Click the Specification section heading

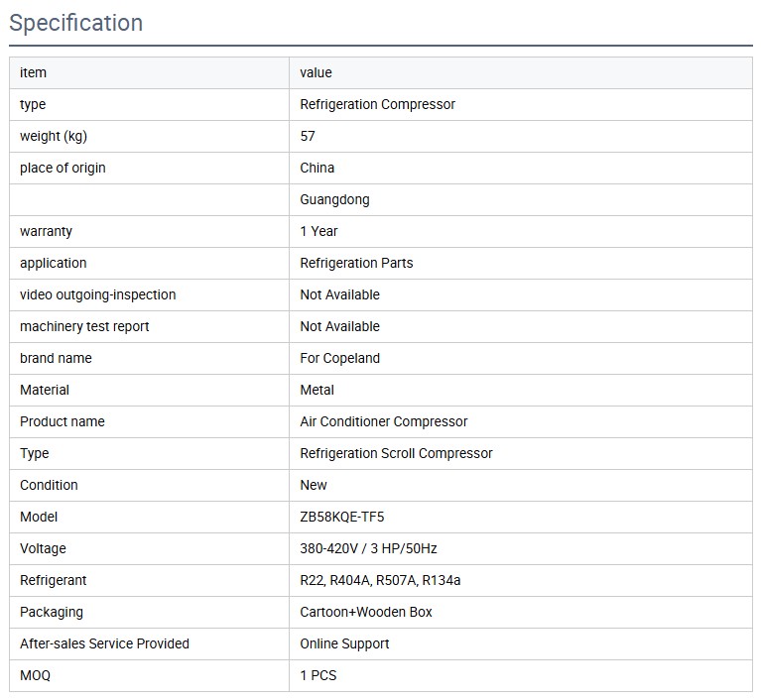(x=76, y=23)
